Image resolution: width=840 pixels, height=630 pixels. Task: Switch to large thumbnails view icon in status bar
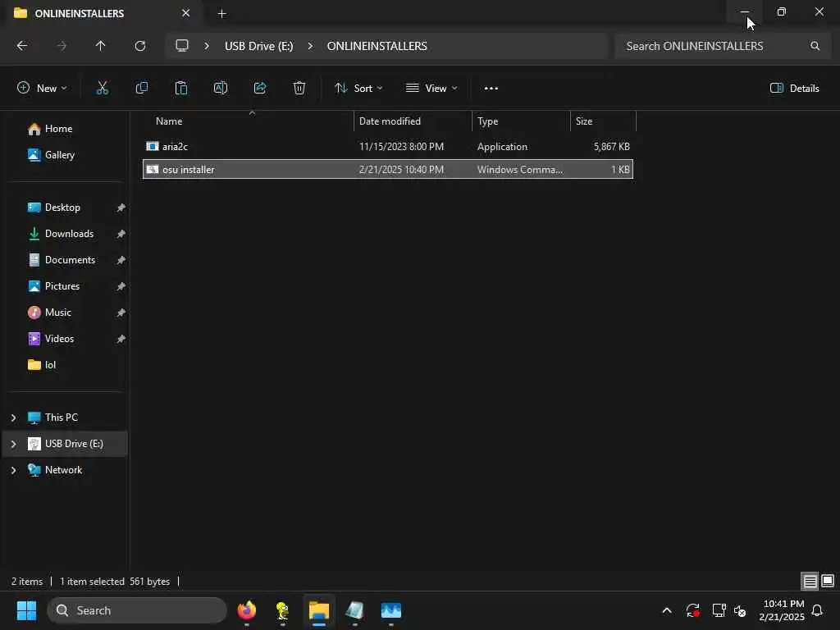tap(828, 581)
